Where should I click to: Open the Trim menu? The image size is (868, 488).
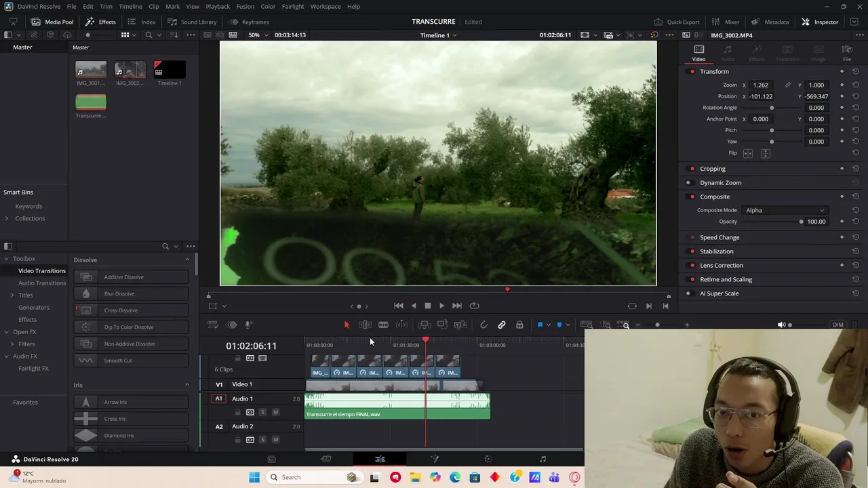[106, 7]
